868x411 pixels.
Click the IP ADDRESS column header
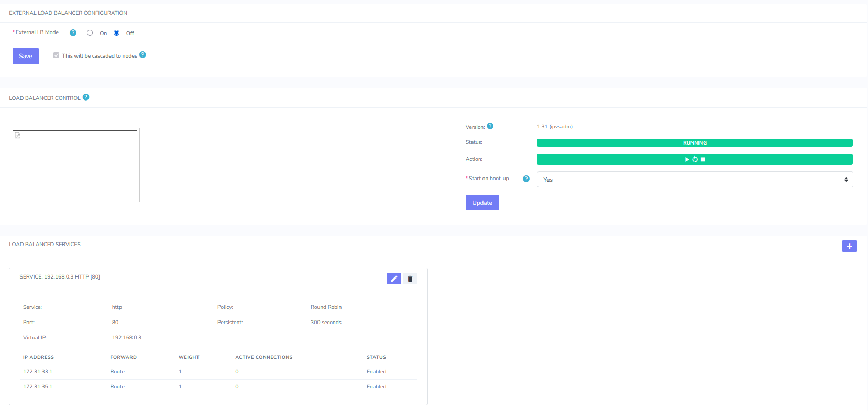point(38,357)
